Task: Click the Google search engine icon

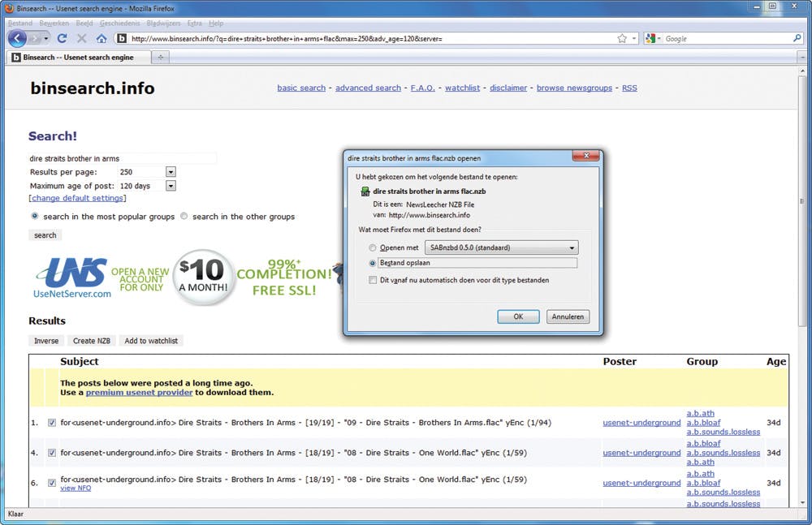Action: (x=651, y=38)
